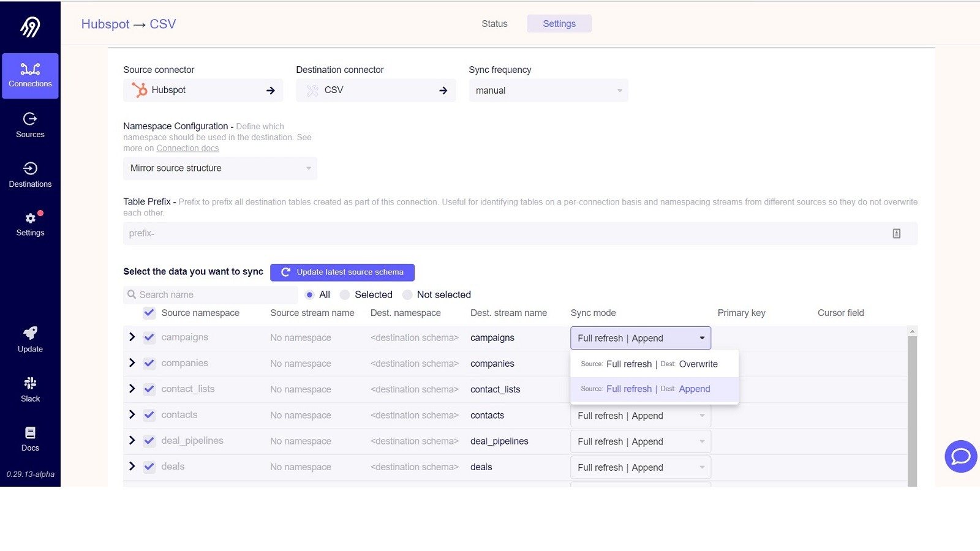Choose the 'Selected' radio filter

coord(345,295)
